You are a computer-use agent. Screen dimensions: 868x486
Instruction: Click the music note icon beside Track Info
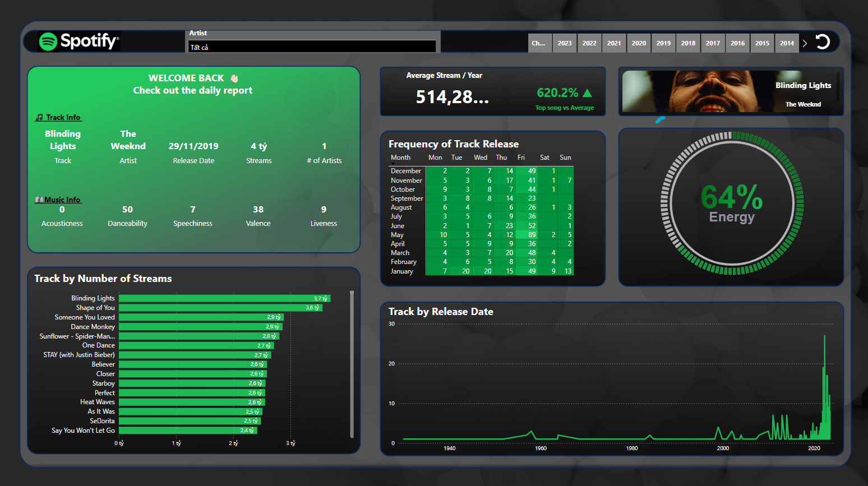(39, 117)
